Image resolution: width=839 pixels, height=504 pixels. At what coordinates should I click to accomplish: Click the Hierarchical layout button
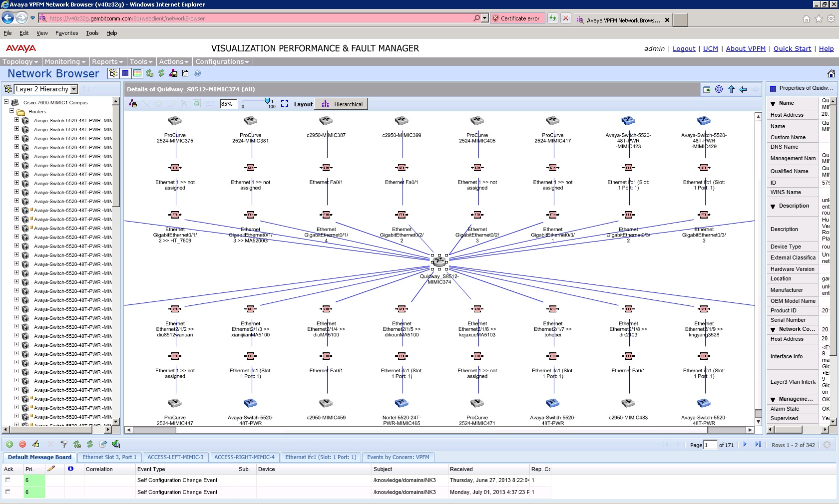click(342, 104)
